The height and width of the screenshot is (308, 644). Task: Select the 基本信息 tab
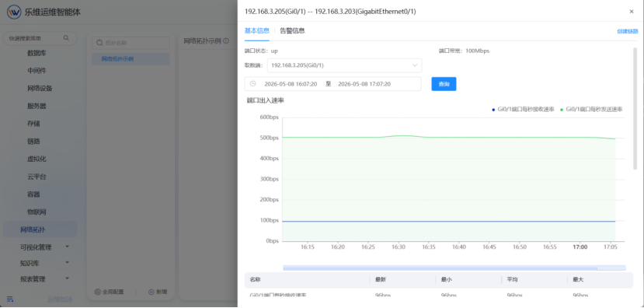pyautogui.click(x=257, y=31)
